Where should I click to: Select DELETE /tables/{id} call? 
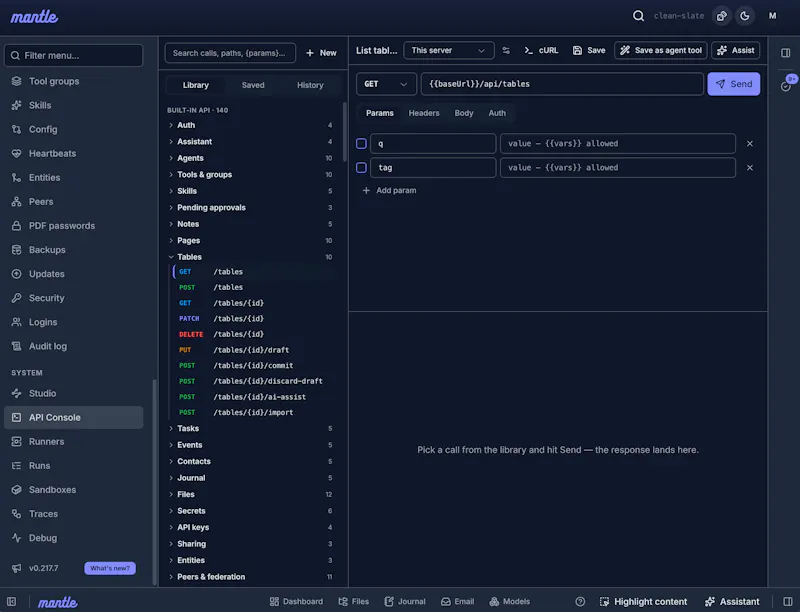(x=254, y=334)
